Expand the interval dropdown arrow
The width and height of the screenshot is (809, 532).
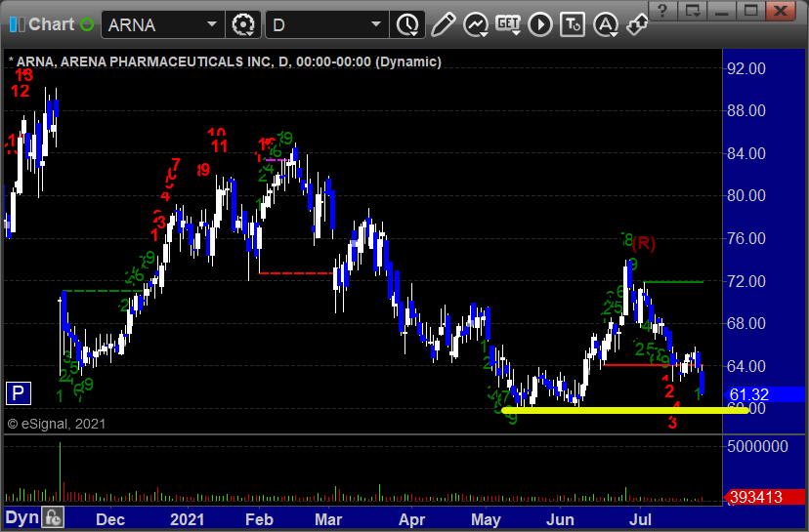[376, 24]
